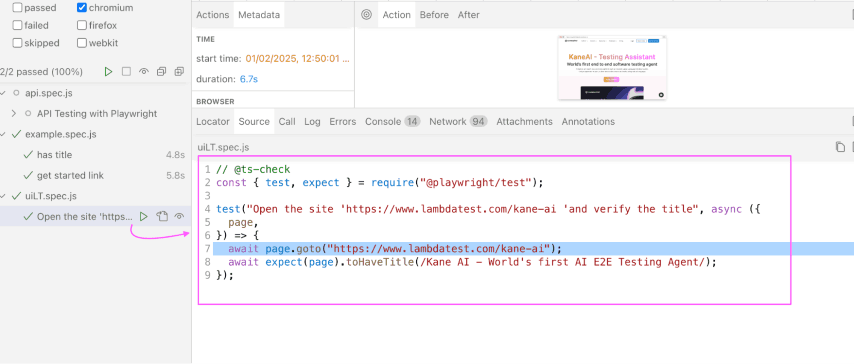This screenshot has width=854, height=364.
Task: Expand all tests icon in the toolbar
Action: (x=179, y=71)
